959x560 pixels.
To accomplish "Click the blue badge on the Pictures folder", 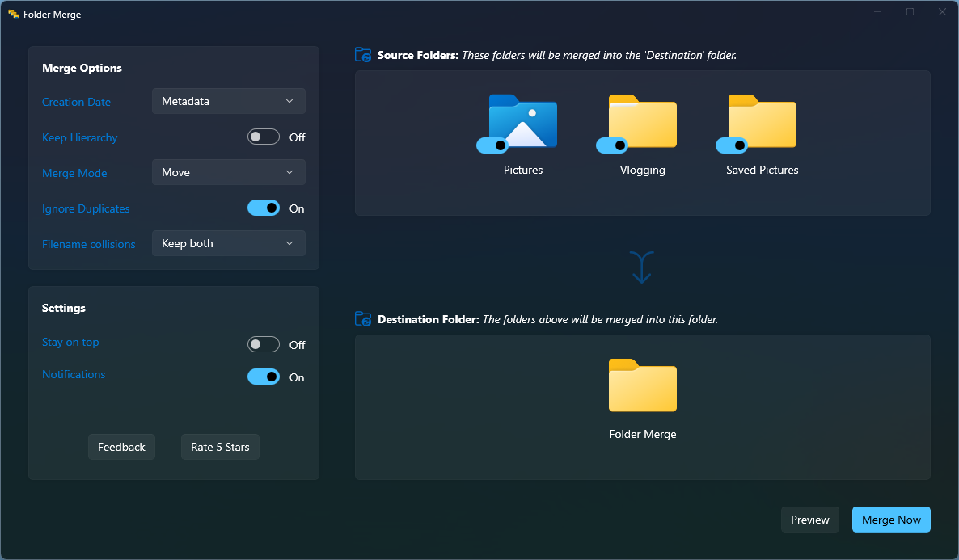I will pyautogui.click(x=493, y=145).
